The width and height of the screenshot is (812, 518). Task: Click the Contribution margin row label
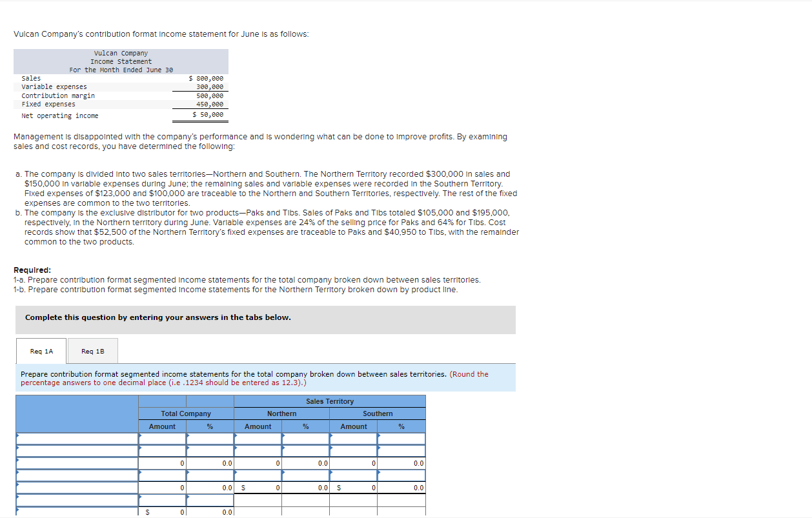[x=58, y=95]
